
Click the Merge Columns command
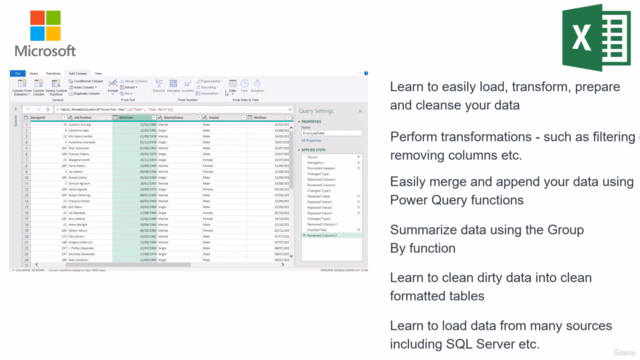point(134,81)
